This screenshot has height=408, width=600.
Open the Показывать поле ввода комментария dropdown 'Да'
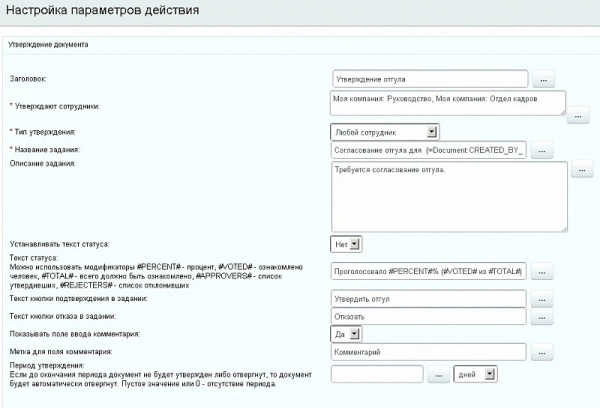click(x=345, y=334)
